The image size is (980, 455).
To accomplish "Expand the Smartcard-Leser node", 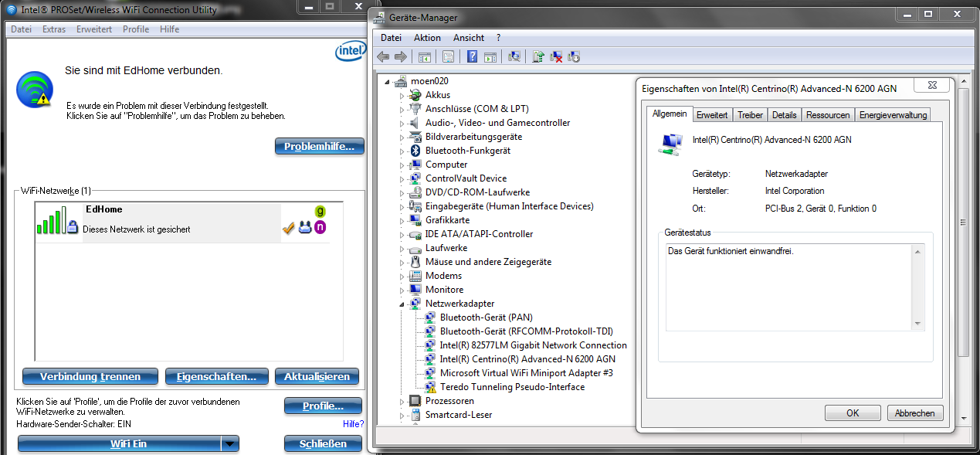I will point(402,416).
